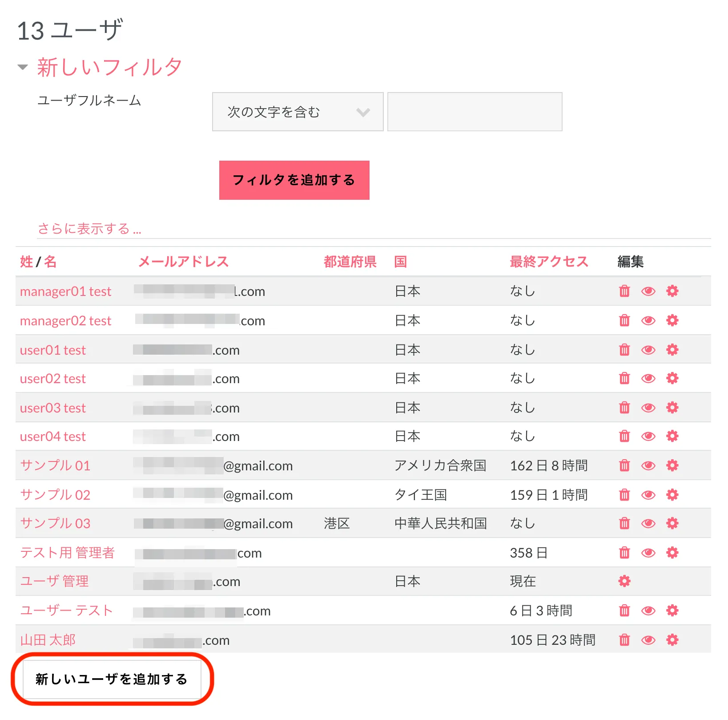Click the gear icon for ユーザ 管理
The width and height of the screenshot is (728, 720).
[x=624, y=581]
